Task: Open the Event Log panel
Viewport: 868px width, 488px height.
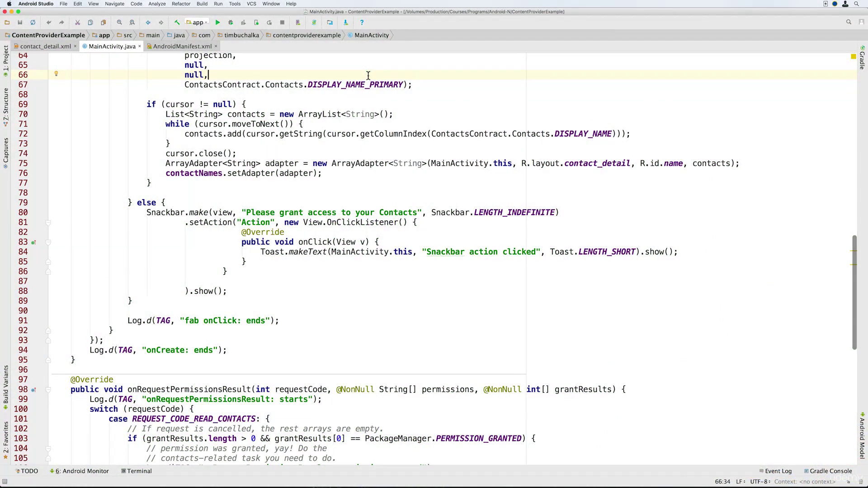Action: 775,471
